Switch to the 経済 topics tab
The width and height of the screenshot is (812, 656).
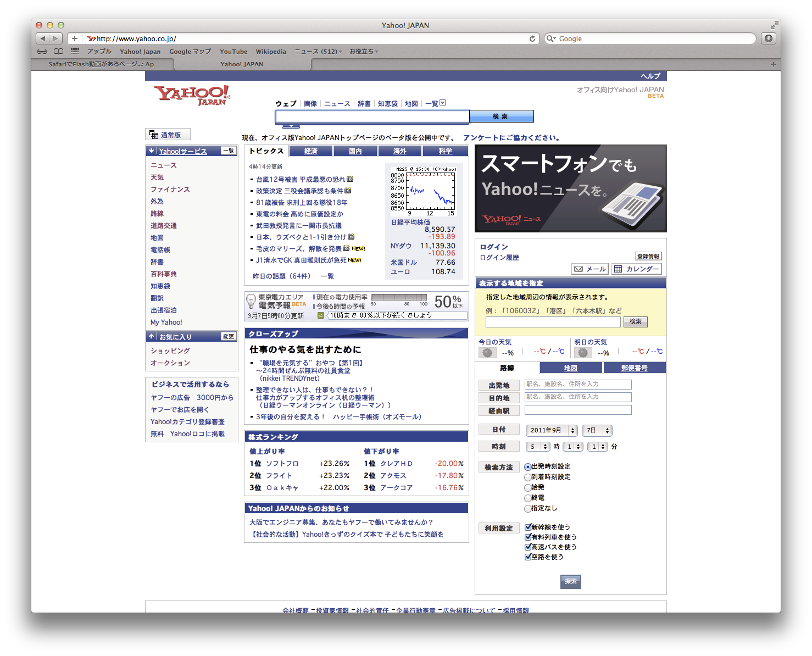(x=311, y=151)
